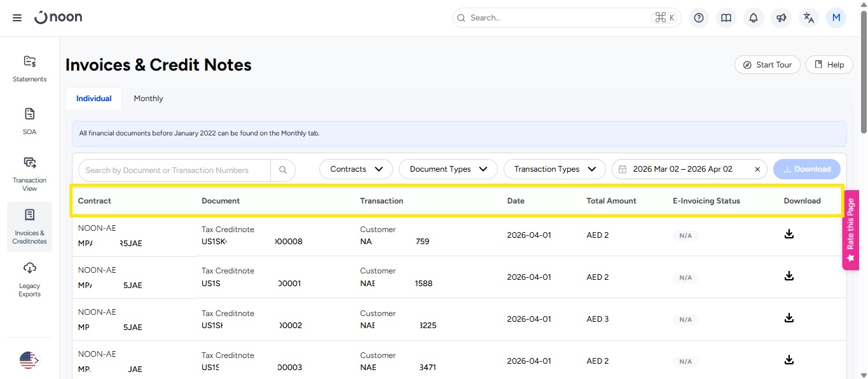Expand the Transaction Types dropdown

tap(555, 169)
